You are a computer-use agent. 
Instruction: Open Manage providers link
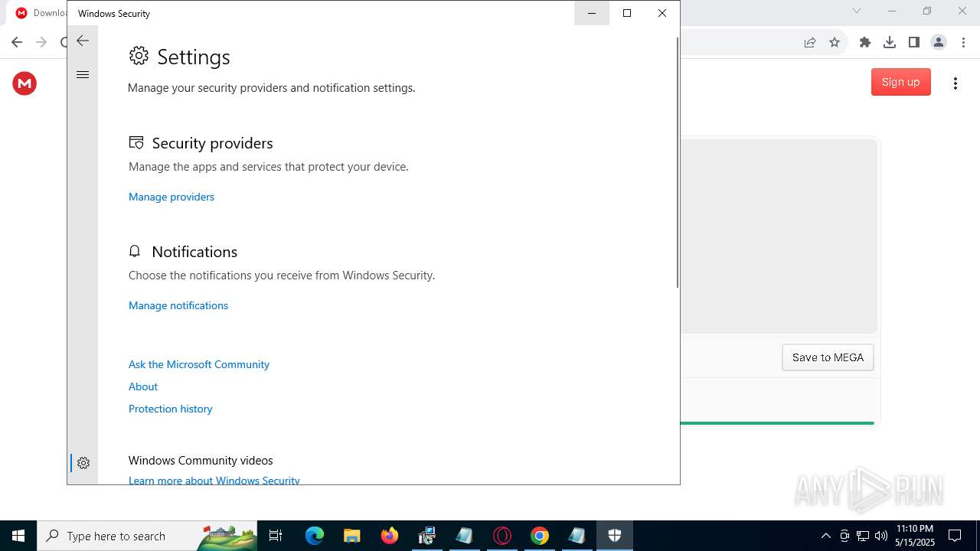pos(171,197)
